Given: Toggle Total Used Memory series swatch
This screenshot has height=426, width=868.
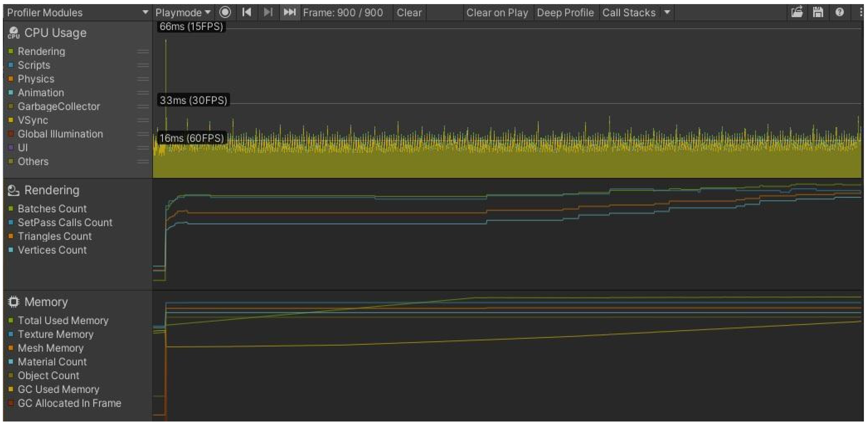Looking at the screenshot, I should tap(11, 320).
